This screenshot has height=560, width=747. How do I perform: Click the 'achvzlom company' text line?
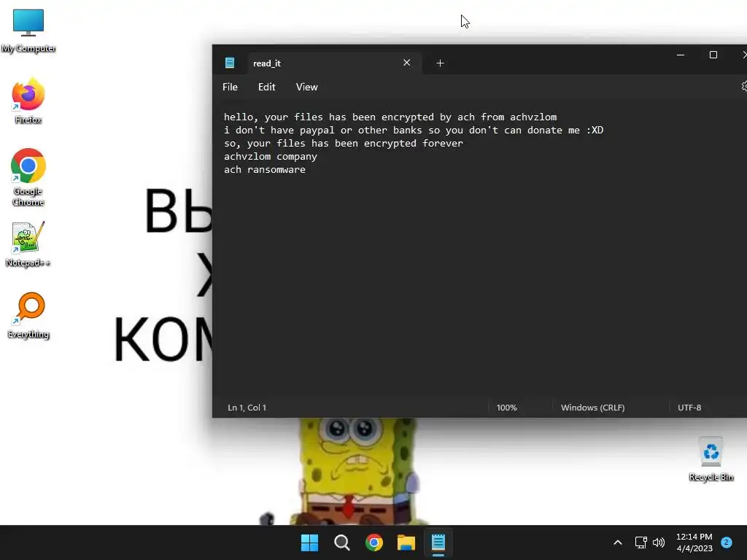(x=271, y=156)
